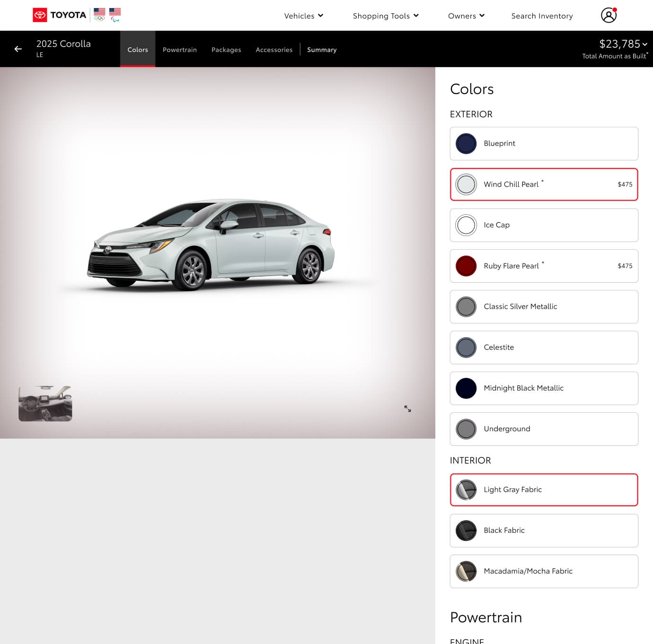653x644 pixels.
Task: Open the Summary link
Action: 322,50
